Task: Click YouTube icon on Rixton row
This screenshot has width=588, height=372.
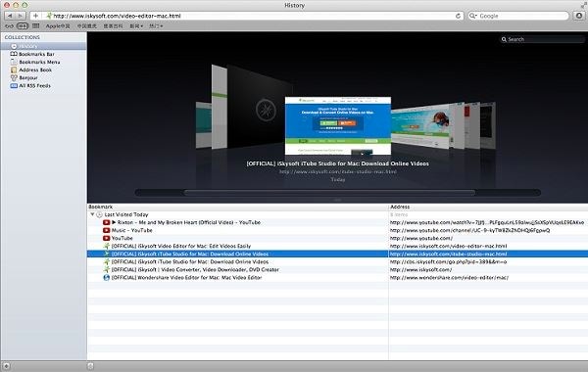Action: click(107, 222)
